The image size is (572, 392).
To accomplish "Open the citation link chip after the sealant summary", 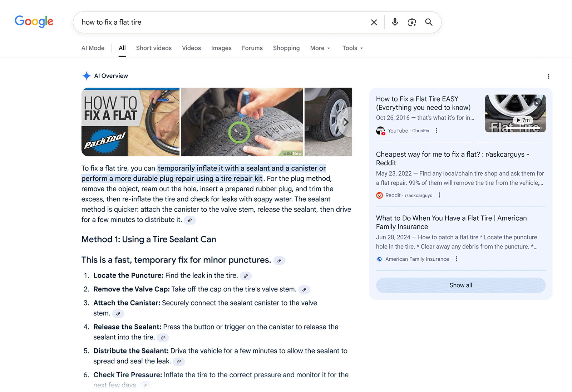I will [189, 220].
